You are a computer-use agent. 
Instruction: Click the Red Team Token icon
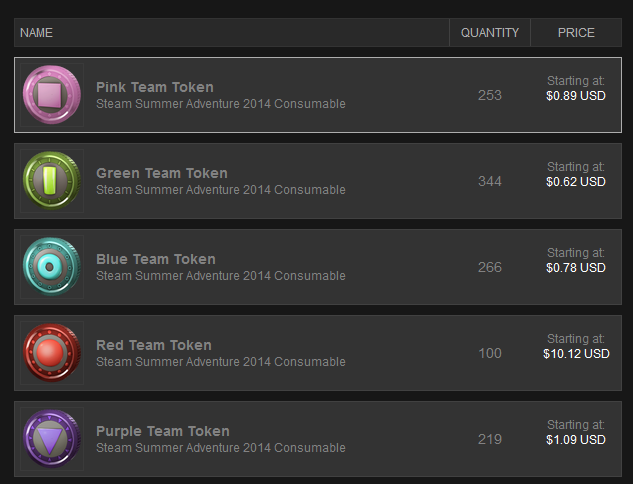[51, 353]
